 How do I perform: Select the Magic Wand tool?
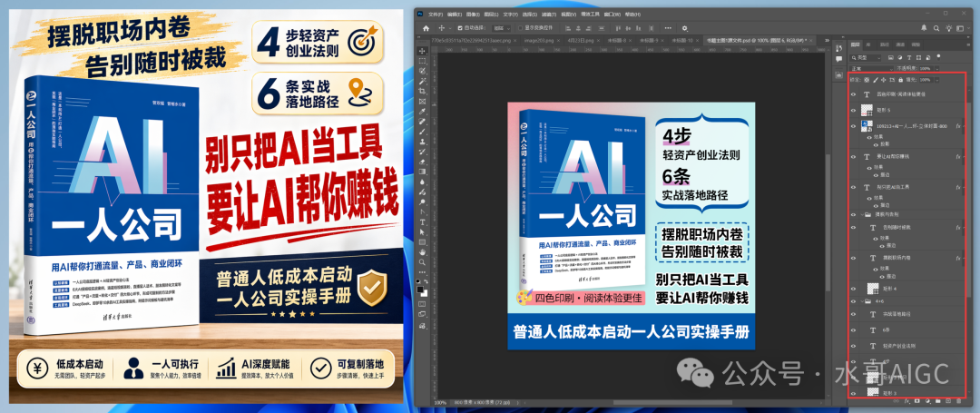coord(422,81)
